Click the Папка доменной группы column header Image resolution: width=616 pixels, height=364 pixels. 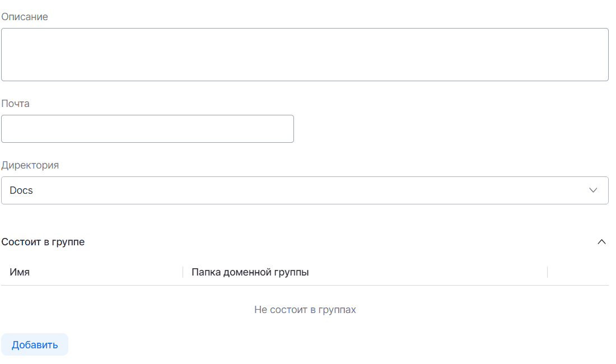[250, 272]
